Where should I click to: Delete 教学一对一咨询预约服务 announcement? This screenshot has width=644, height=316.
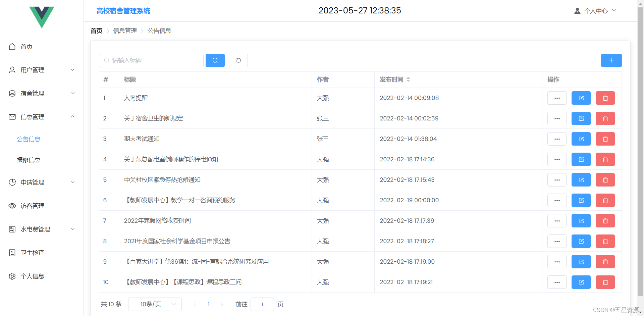(x=605, y=200)
